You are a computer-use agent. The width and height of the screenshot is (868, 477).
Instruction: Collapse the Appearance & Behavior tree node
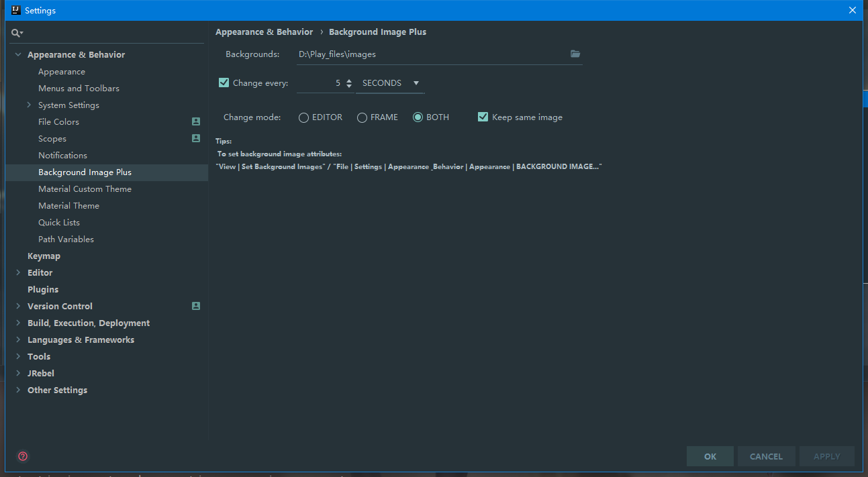click(18, 54)
